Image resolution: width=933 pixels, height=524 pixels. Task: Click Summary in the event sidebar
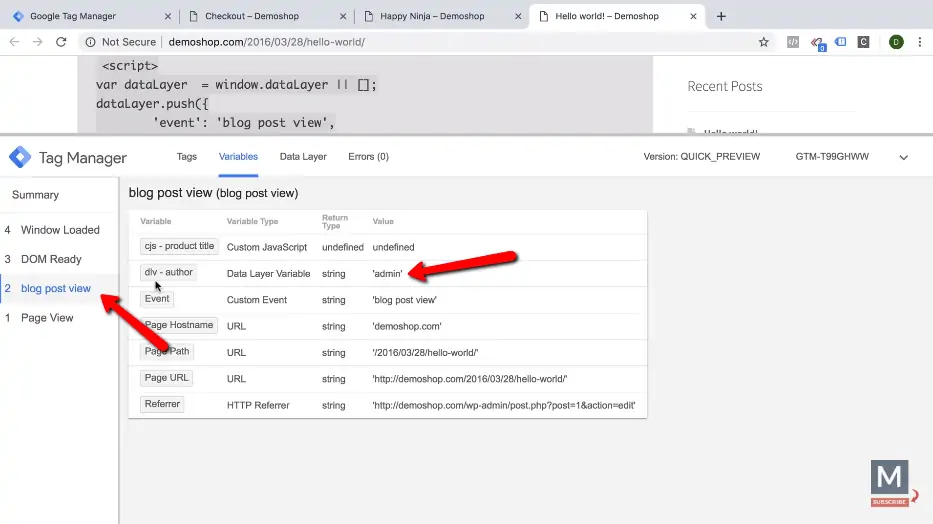(x=35, y=195)
